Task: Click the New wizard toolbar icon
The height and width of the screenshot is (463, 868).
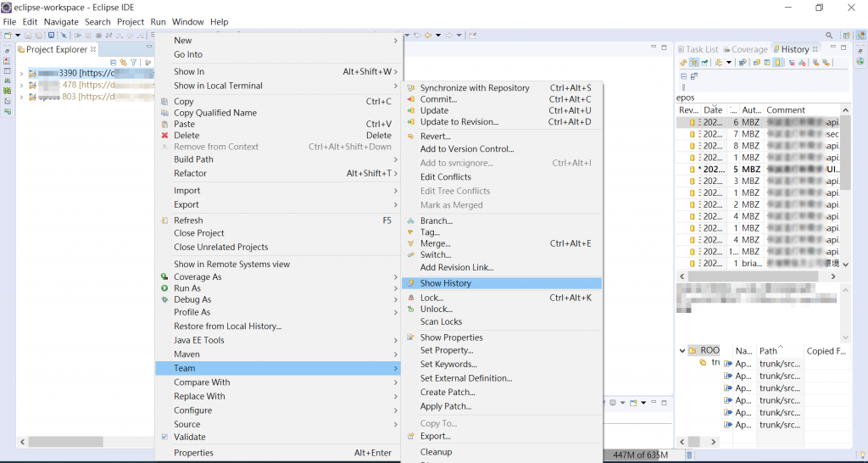Action: click(8, 35)
